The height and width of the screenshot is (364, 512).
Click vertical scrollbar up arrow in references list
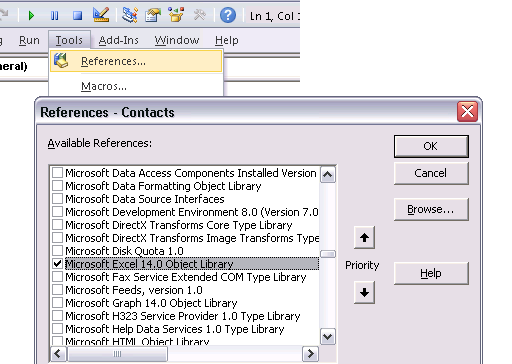pyautogui.click(x=328, y=174)
